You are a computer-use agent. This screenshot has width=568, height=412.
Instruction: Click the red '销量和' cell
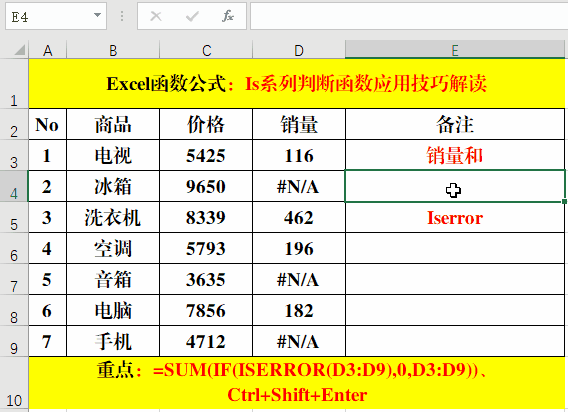(x=455, y=155)
